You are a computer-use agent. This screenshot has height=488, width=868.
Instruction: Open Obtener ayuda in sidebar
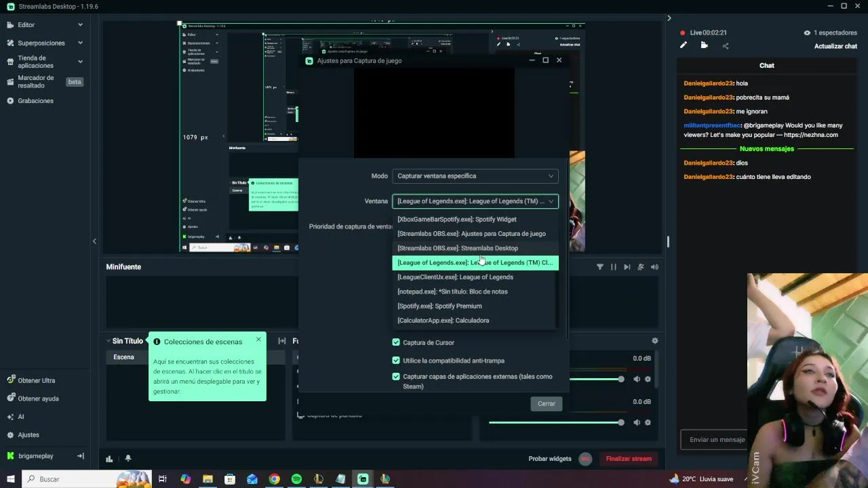point(38,399)
